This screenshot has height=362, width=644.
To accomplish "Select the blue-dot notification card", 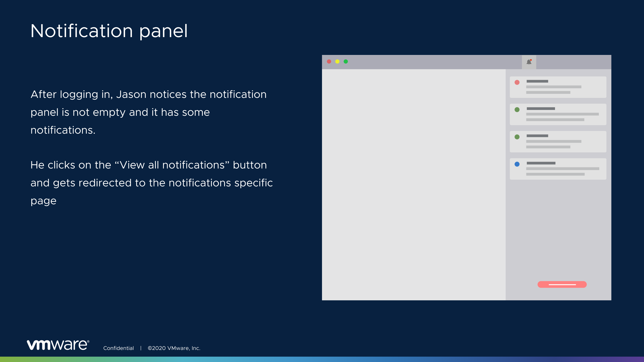I will click(558, 169).
